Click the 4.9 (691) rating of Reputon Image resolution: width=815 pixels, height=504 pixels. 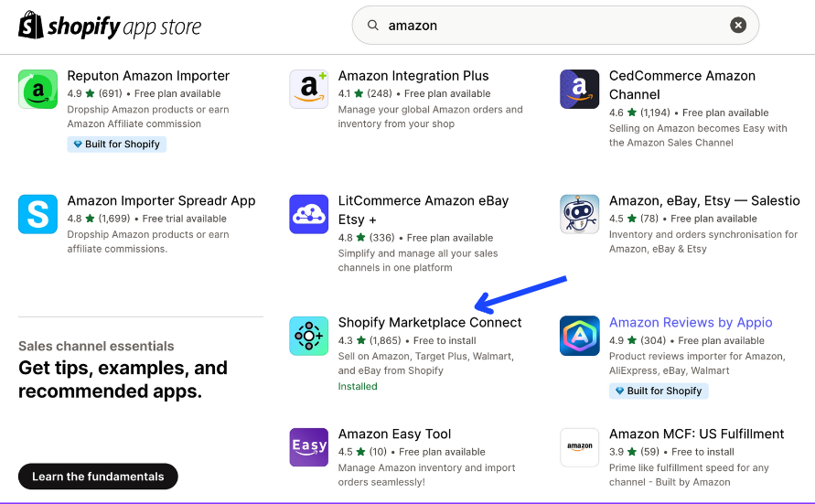point(94,93)
